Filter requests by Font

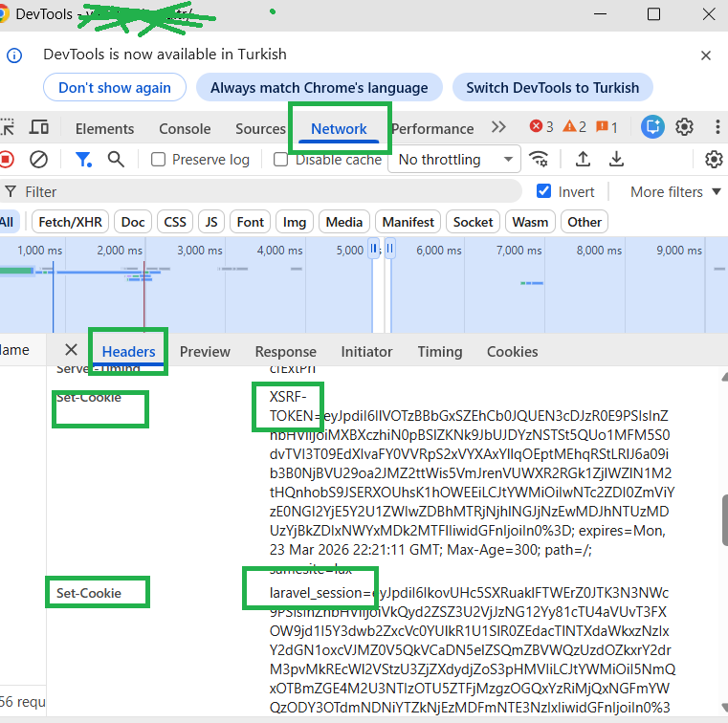click(x=251, y=222)
